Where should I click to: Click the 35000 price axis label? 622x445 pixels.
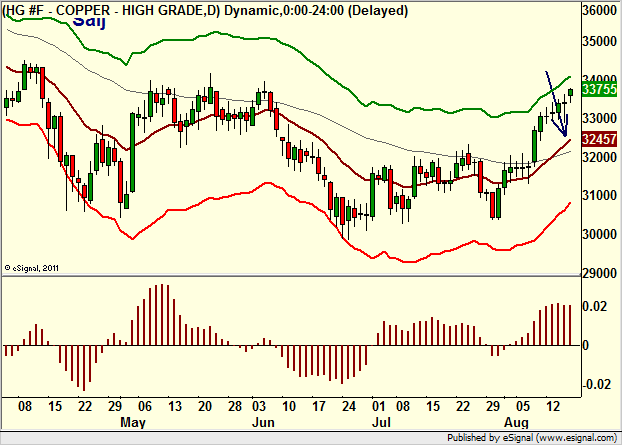600,41
